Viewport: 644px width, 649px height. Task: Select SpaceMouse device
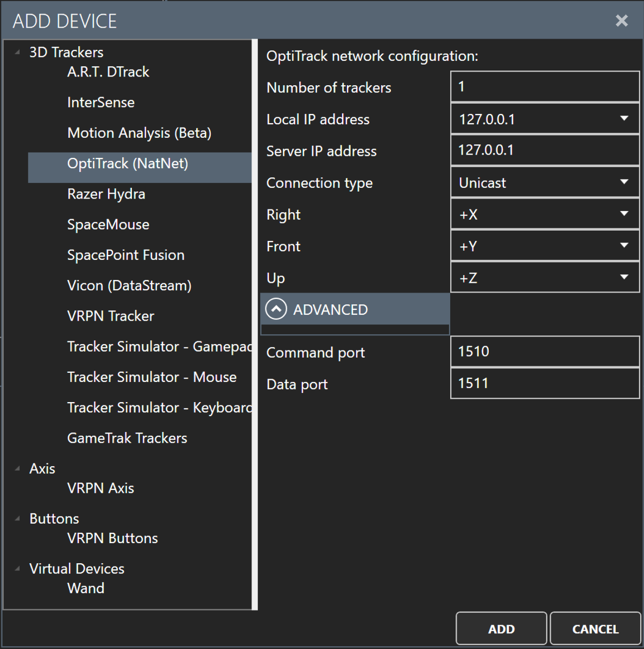108,225
